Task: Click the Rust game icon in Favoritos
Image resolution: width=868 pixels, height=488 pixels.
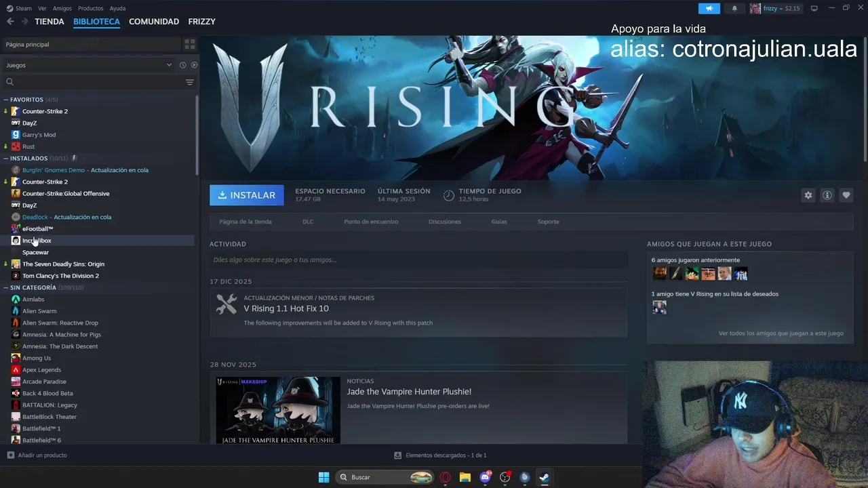Action: [16, 146]
